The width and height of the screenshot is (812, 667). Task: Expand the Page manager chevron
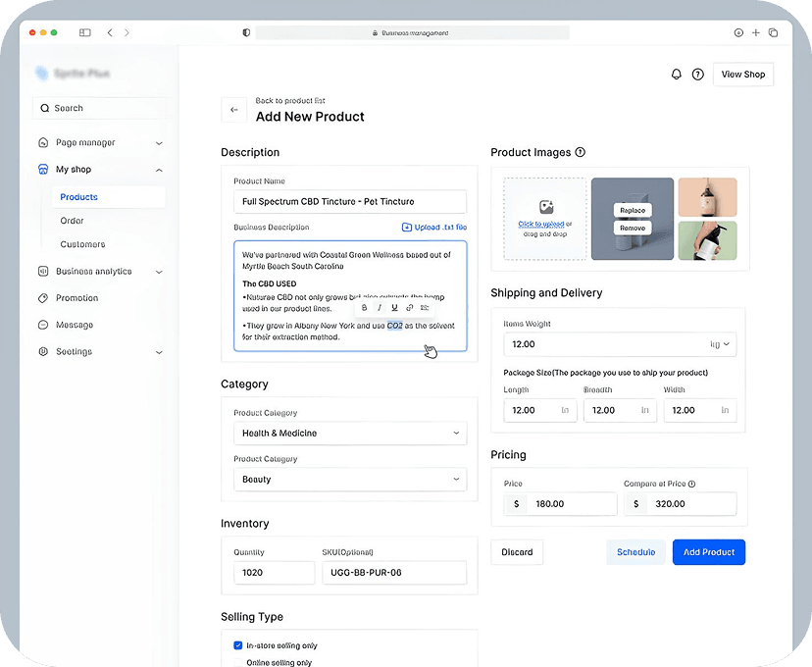point(159,143)
